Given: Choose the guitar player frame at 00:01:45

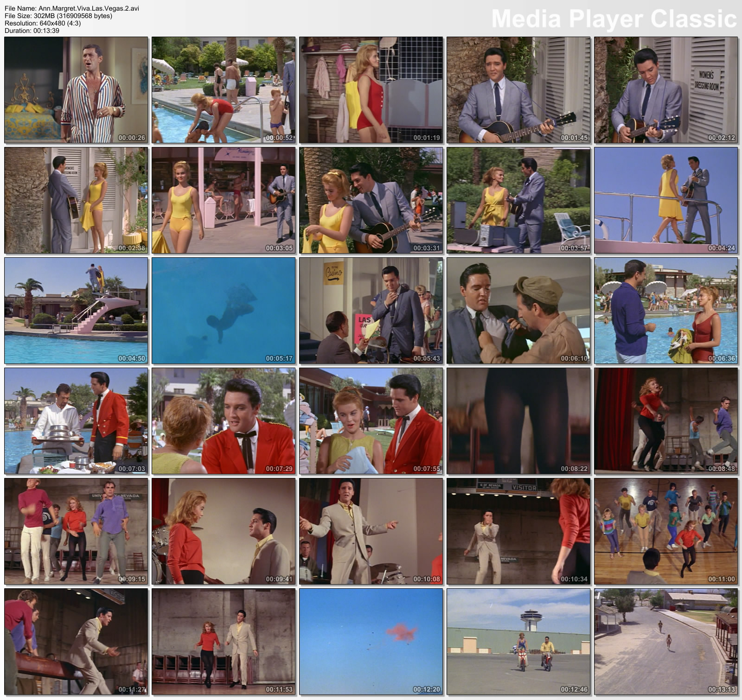Looking at the screenshot, I should pyautogui.click(x=518, y=90).
